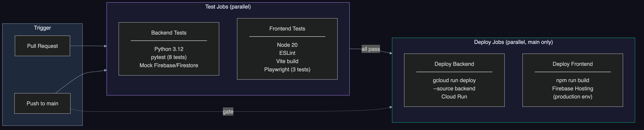Click the Test Jobs (parallel) title
The width and height of the screenshot is (644, 130).
click(228, 7)
